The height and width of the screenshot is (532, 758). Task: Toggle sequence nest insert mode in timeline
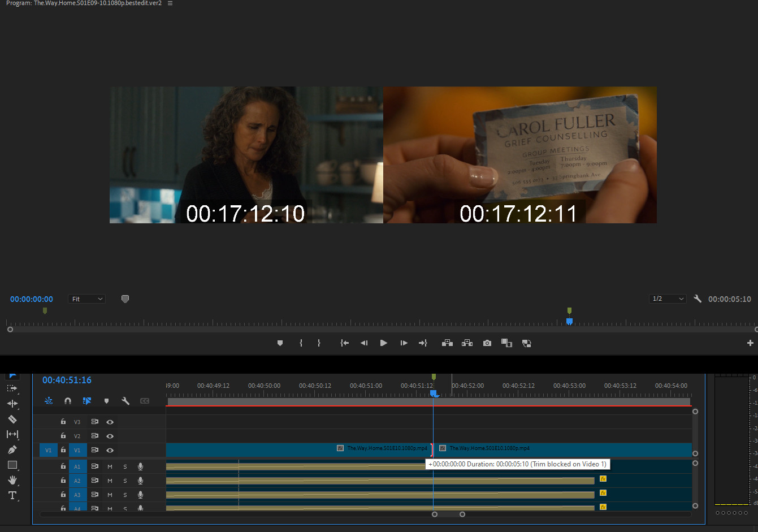pos(49,401)
